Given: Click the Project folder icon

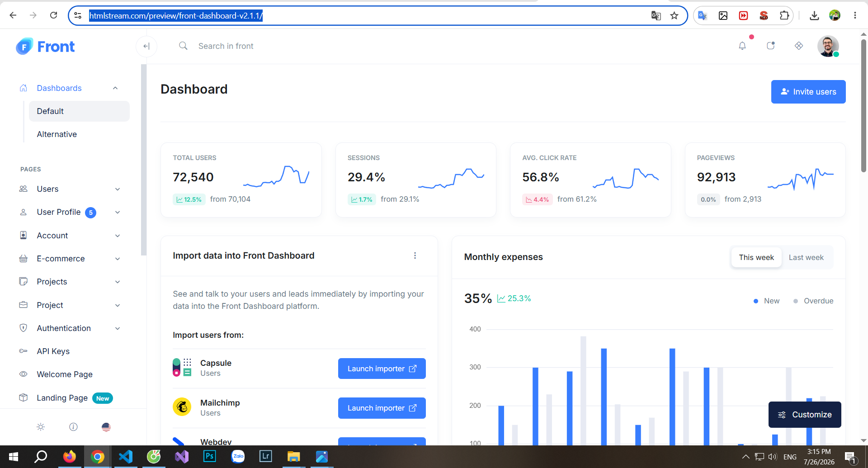Looking at the screenshot, I should pyautogui.click(x=24, y=305).
